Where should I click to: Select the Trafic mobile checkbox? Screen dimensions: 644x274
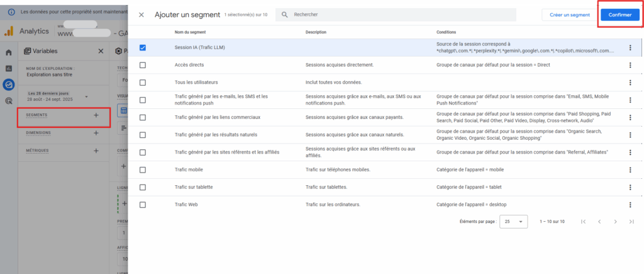pos(143,169)
